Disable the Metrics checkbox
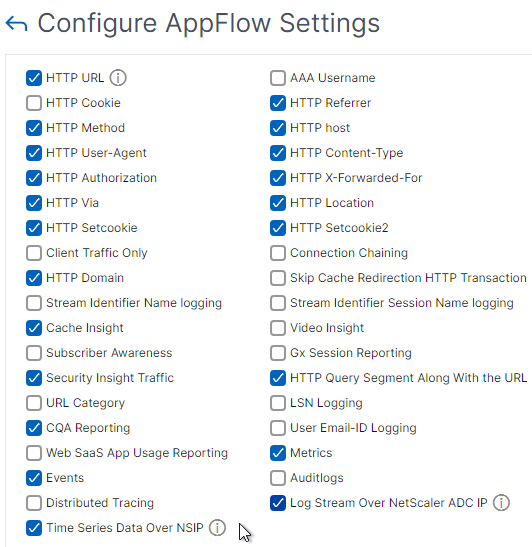The height and width of the screenshot is (547, 532). [x=278, y=453]
